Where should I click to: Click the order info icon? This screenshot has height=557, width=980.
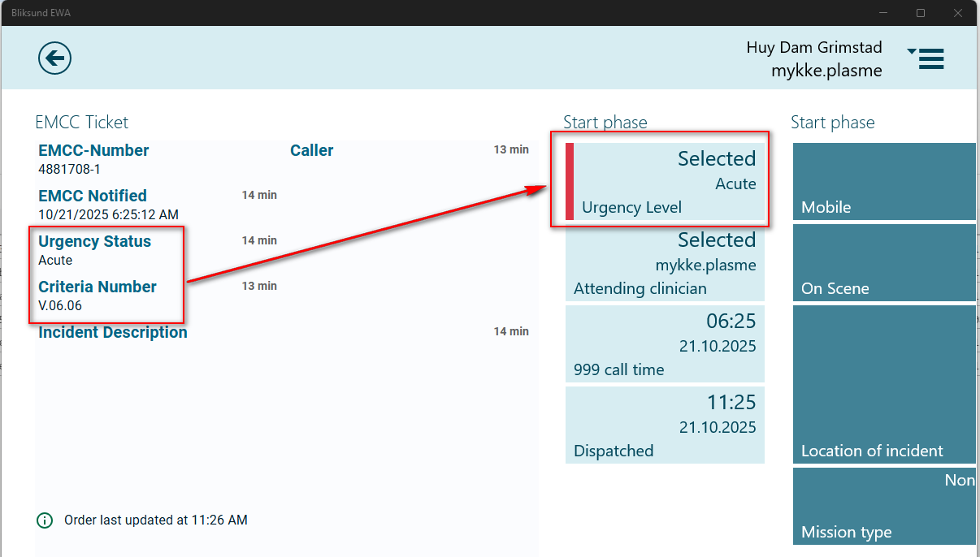[x=45, y=520]
